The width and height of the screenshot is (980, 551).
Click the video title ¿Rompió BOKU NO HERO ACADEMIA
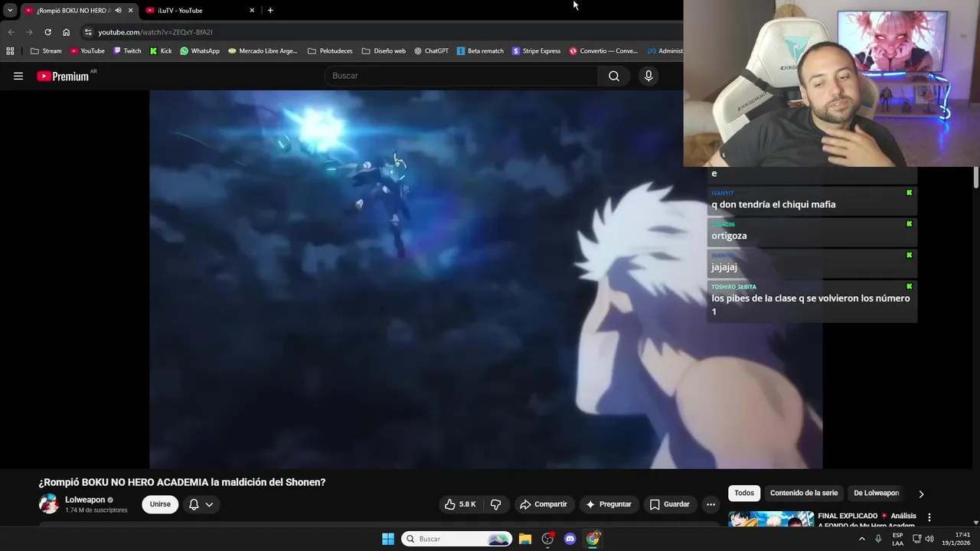coord(182,482)
